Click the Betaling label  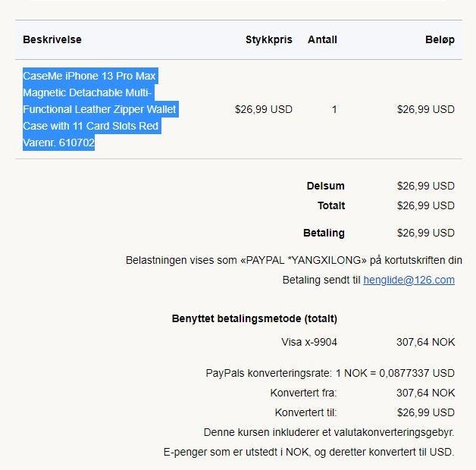pos(324,233)
